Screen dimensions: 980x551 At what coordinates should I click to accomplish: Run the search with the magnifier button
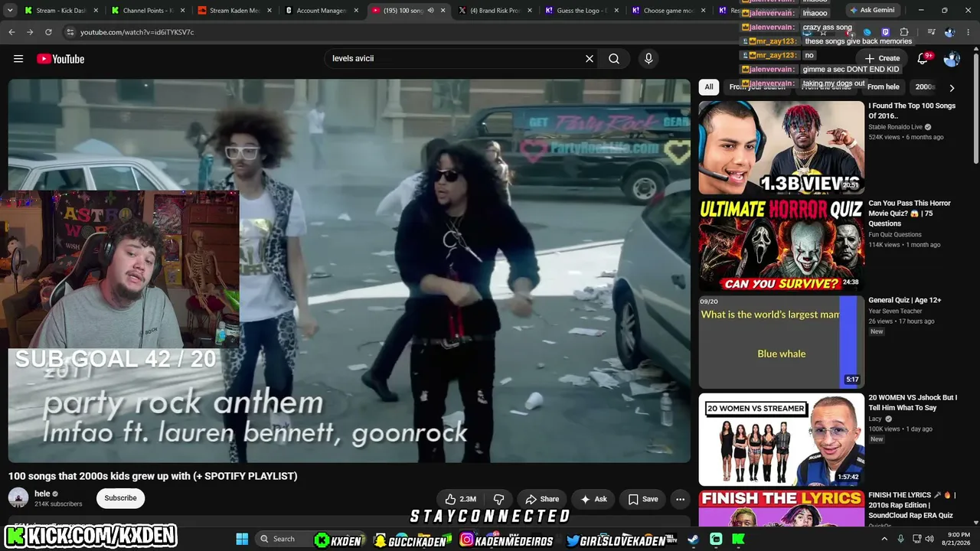pyautogui.click(x=614, y=59)
